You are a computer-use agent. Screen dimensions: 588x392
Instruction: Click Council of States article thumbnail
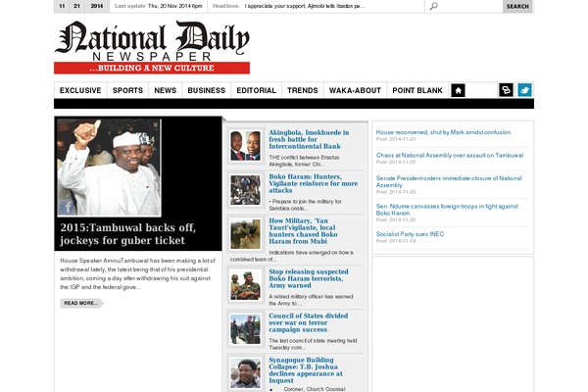pos(245,329)
